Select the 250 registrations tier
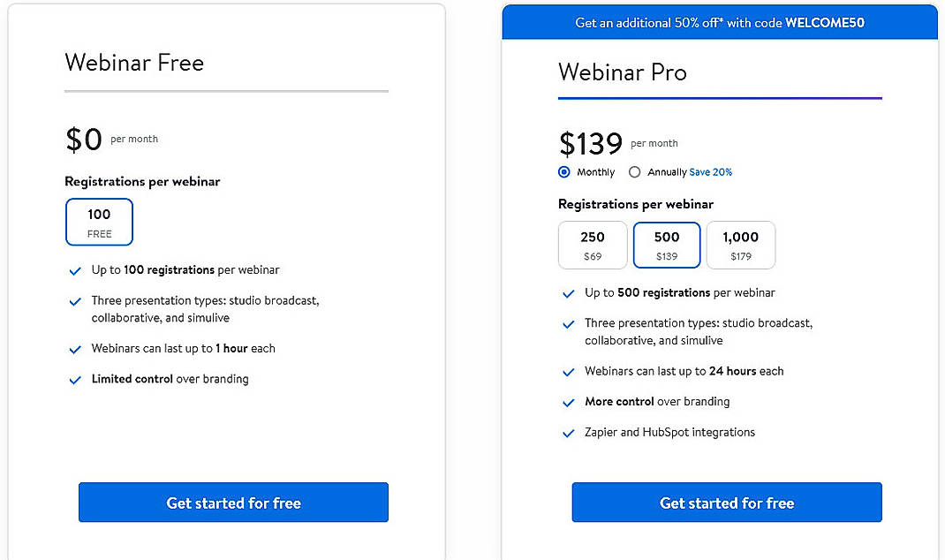Screen dimensions: 945x560 coord(593,245)
